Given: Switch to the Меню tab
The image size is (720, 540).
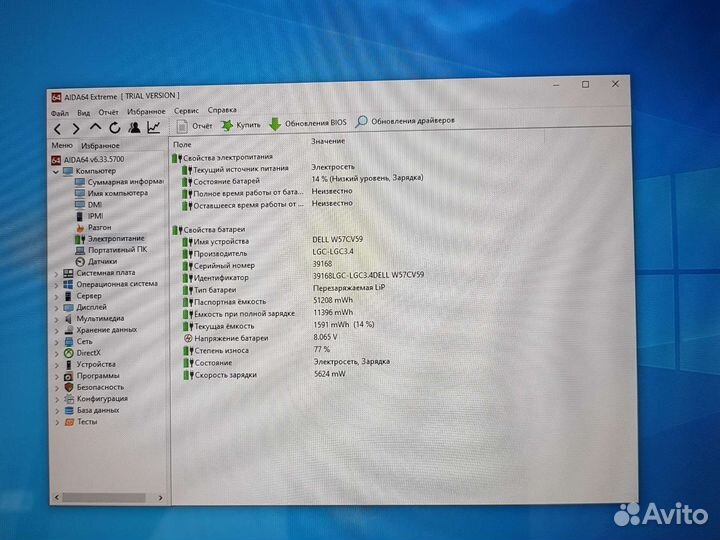Looking at the screenshot, I should point(62,145).
